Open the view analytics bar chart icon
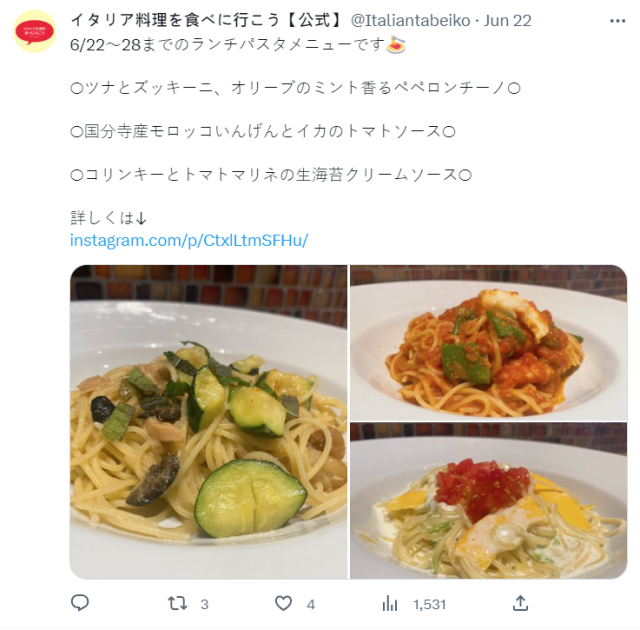The height and width of the screenshot is (630, 640). [x=390, y=603]
